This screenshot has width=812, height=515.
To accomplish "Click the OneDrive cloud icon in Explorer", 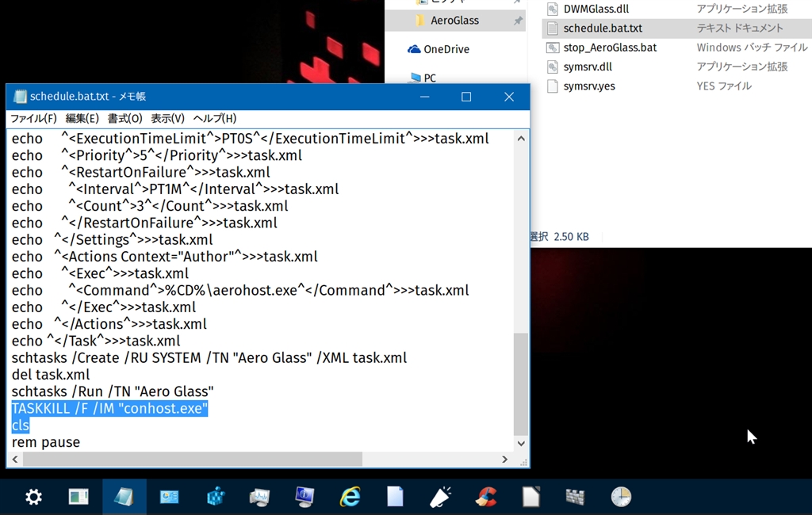I will click(414, 49).
